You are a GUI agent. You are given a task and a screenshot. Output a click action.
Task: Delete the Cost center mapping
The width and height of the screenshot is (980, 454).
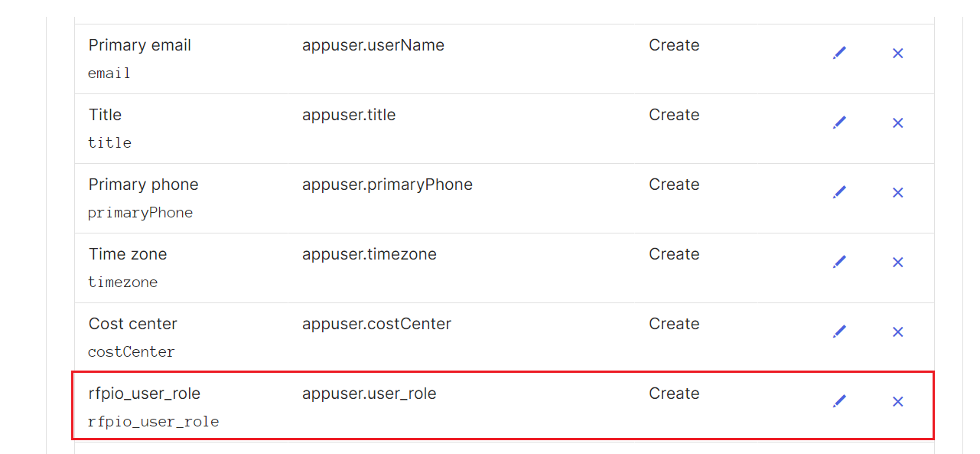[898, 332]
